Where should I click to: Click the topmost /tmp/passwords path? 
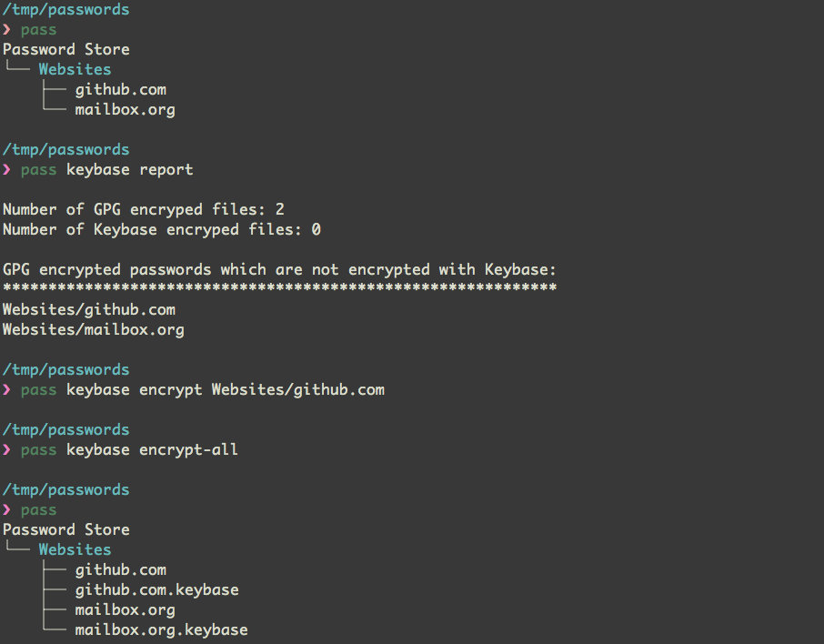[x=65, y=9]
